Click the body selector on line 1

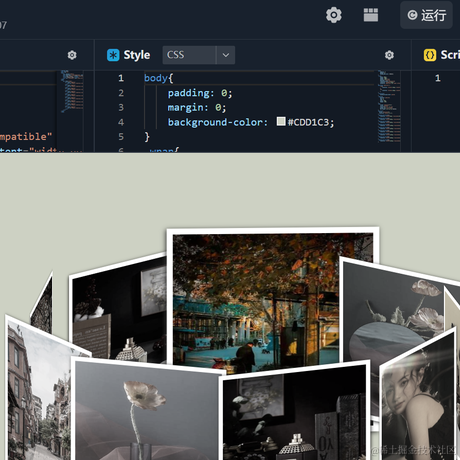tap(156, 78)
